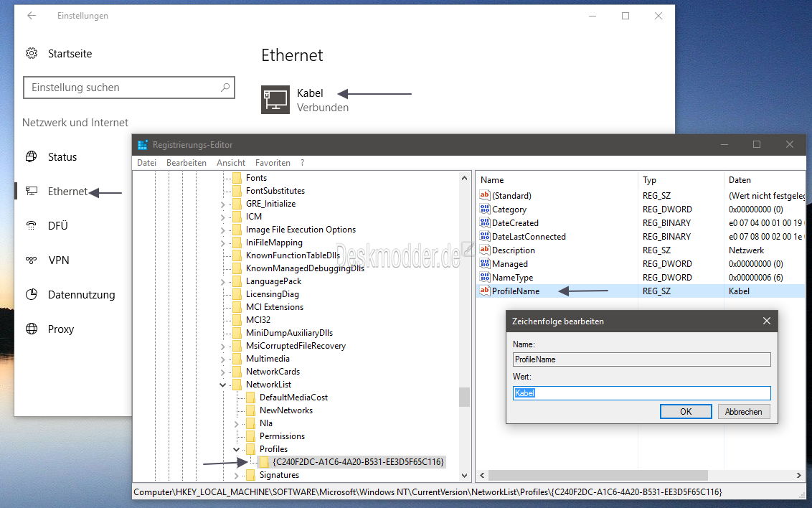Click the Description string value icon

click(x=485, y=250)
